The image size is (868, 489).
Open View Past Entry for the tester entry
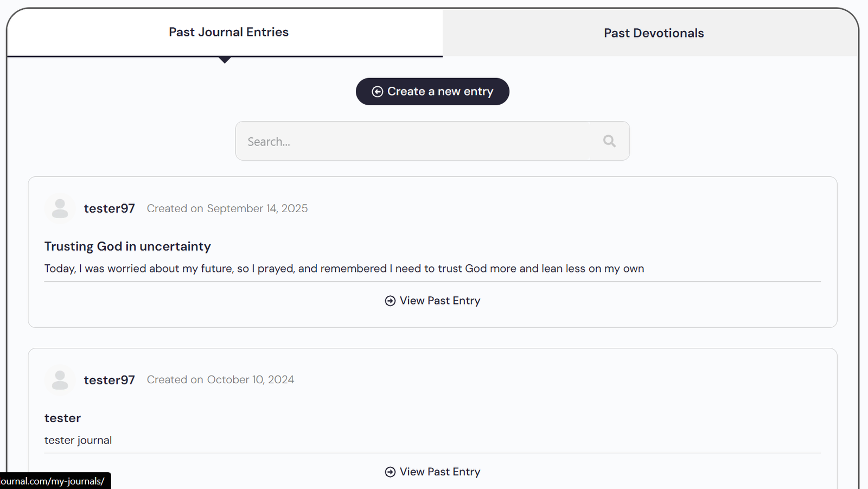(x=439, y=472)
